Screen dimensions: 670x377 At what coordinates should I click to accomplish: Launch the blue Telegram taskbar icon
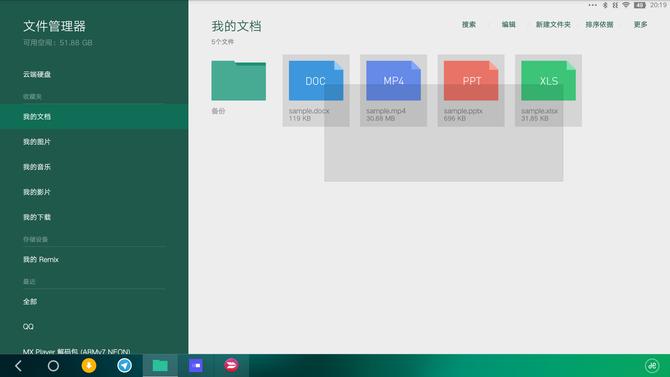tap(124, 365)
